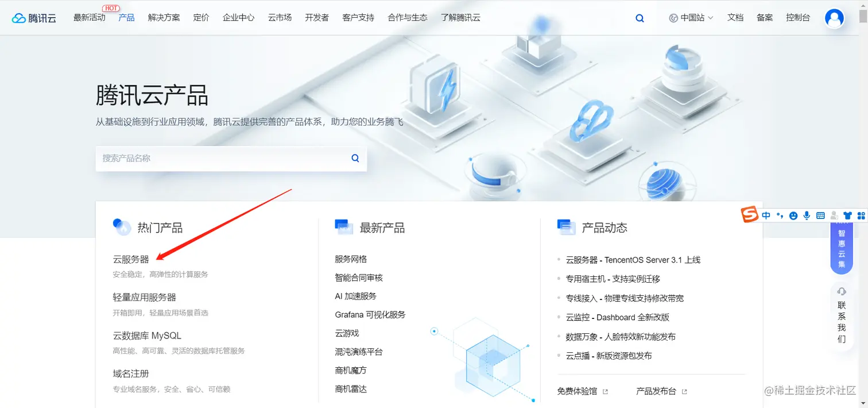
Task: Open the 产品 menu
Action: 126,18
